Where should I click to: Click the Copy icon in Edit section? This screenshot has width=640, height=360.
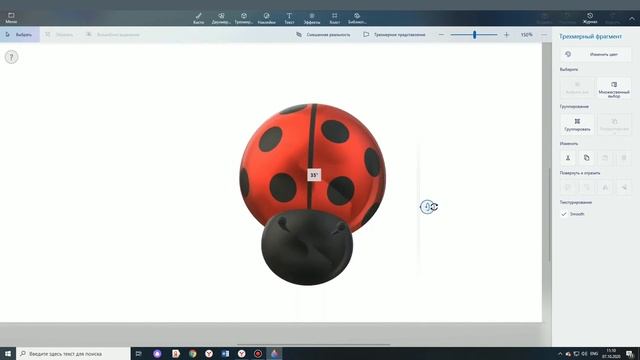coord(587,158)
